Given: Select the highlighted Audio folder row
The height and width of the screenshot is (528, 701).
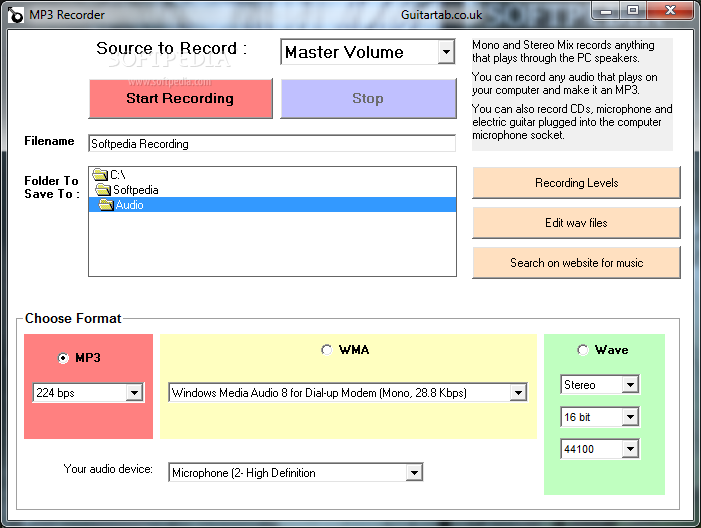Looking at the screenshot, I should coord(272,205).
